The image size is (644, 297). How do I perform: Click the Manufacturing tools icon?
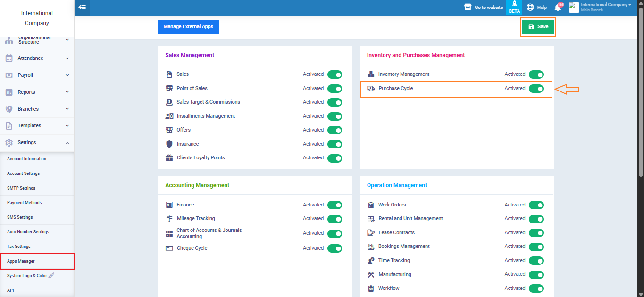(x=370, y=274)
